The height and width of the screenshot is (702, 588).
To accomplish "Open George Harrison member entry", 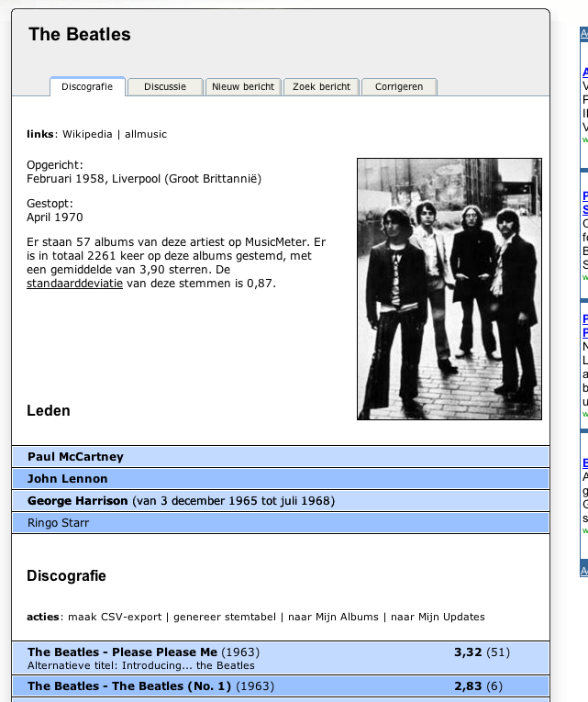I will pos(78,501).
